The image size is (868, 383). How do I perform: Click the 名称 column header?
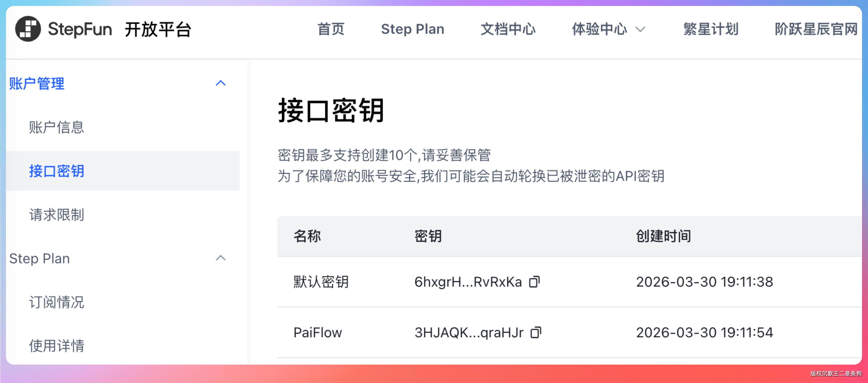point(307,236)
